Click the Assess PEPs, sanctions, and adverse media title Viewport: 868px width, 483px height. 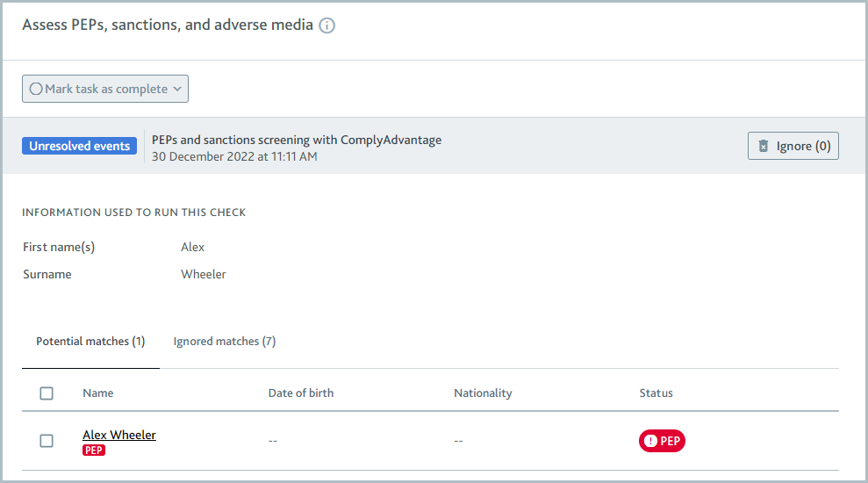168,25
